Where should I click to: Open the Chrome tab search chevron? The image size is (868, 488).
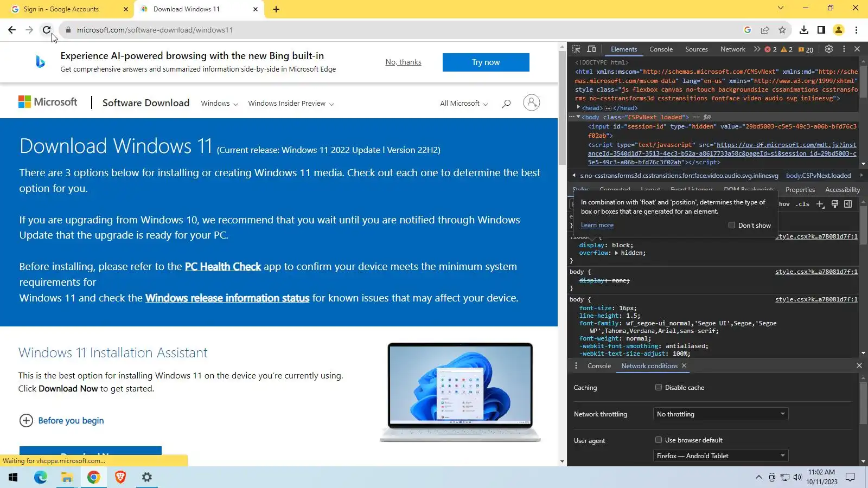click(x=781, y=8)
